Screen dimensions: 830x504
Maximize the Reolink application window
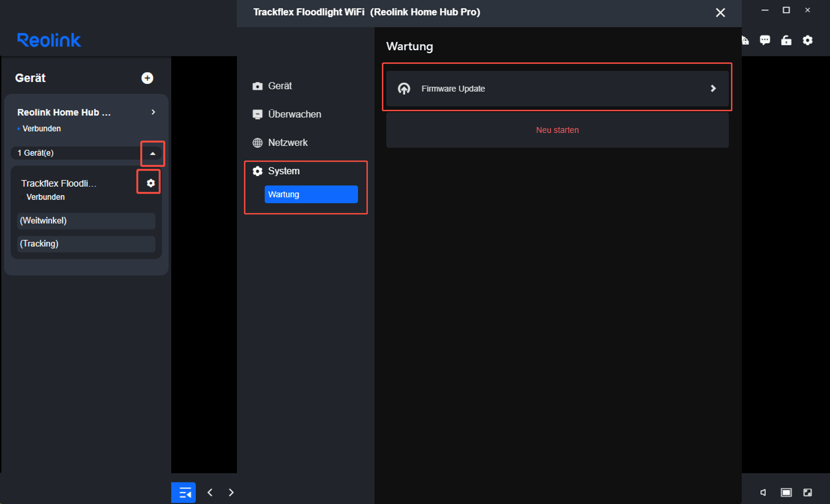click(786, 10)
